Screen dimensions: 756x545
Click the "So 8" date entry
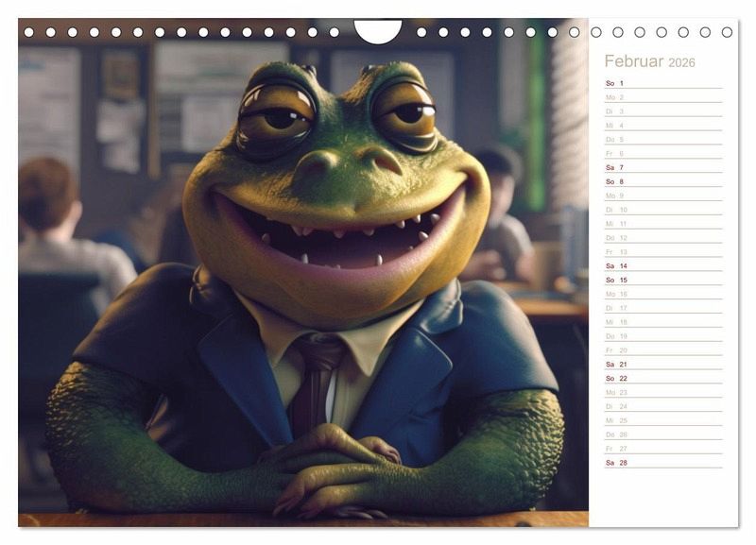[661, 181]
